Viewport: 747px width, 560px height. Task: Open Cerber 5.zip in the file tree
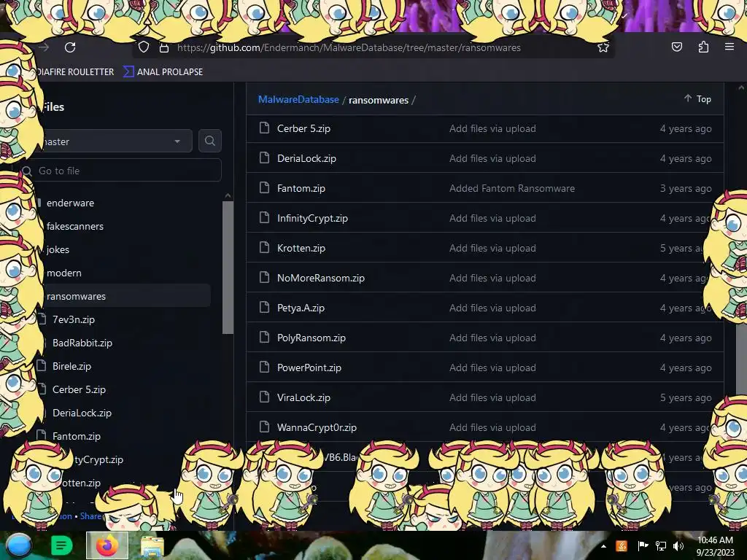tap(79, 389)
